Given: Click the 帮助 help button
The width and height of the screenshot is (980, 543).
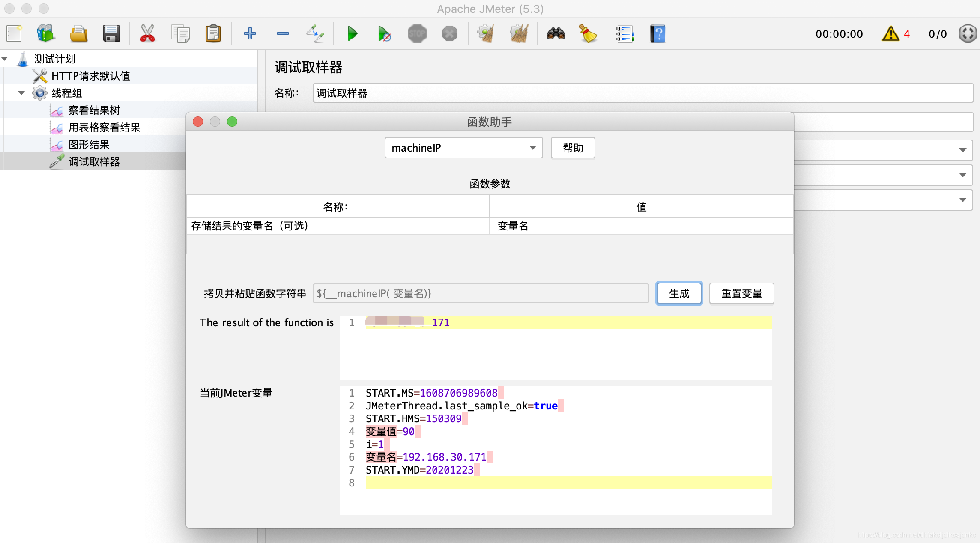Looking at the screenshot, I should point(573,148).
